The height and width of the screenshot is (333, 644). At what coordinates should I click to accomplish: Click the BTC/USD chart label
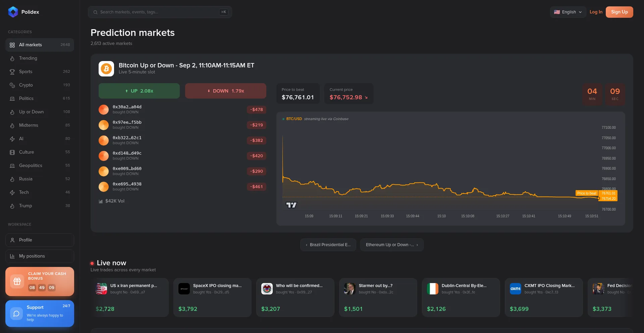point(294,119)
